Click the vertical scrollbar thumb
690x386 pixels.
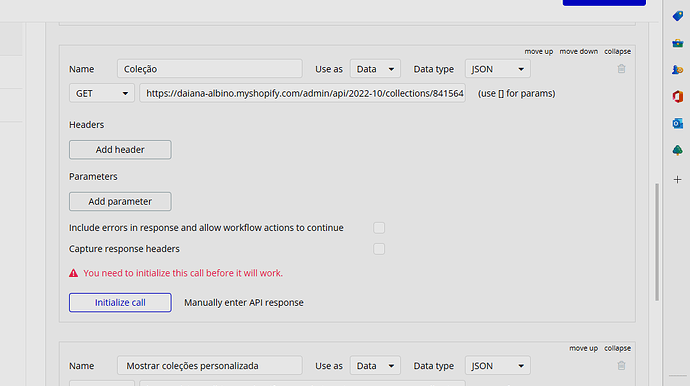click(x=657, y=242)
